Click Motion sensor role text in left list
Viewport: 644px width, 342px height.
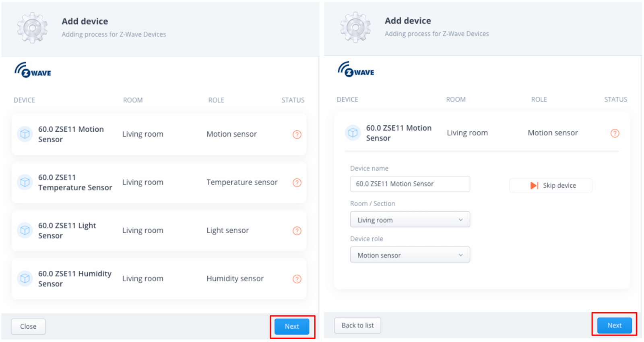click(x=231, y=134)
